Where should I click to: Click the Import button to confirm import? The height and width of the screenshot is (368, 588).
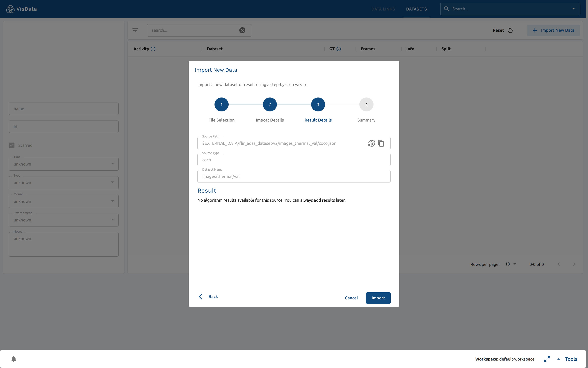click(378, 298)
